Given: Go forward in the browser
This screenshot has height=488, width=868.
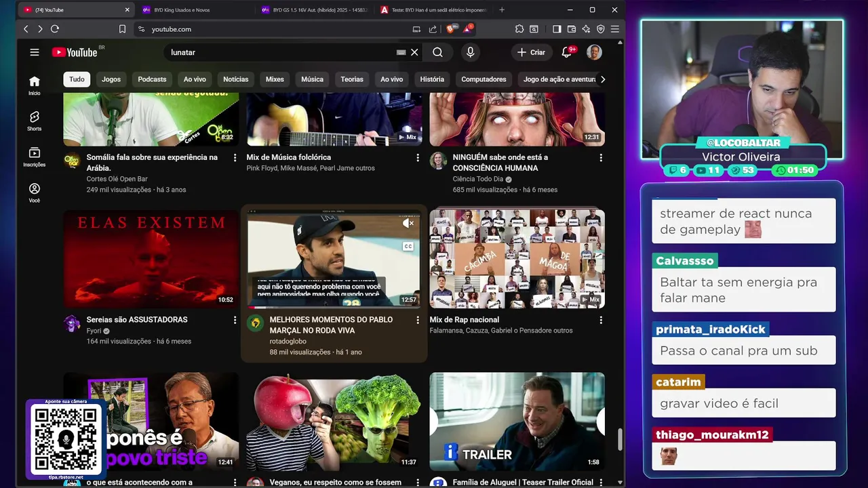Looking at the screenshot, I should click(40, 29).
